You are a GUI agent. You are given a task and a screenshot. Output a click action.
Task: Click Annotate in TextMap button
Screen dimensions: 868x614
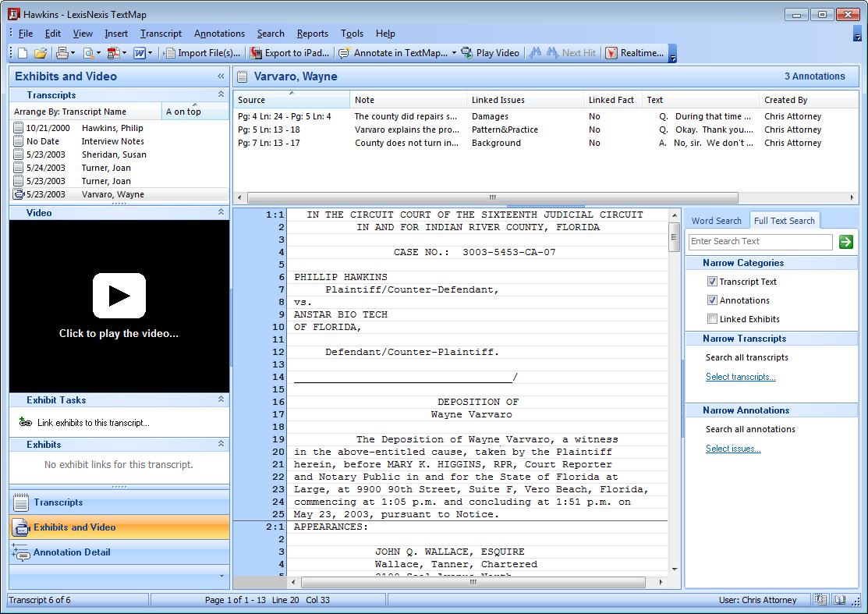(x=394, y=53)
